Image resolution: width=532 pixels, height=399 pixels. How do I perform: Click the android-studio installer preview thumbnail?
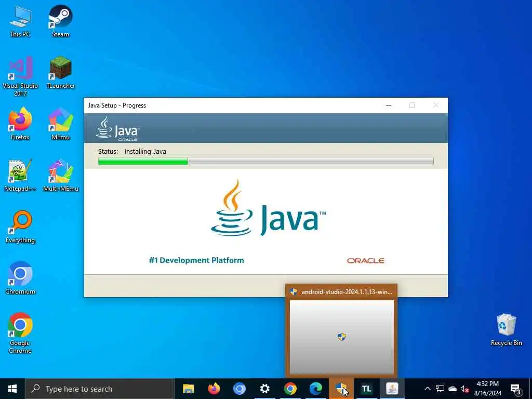click(x=342, y=337)
